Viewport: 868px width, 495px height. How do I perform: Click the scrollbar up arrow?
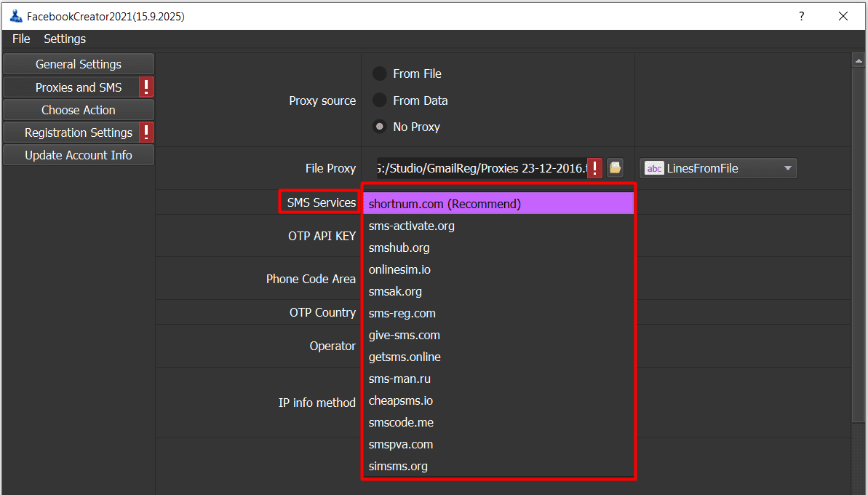pyautogui.click(x=859, y=60)
